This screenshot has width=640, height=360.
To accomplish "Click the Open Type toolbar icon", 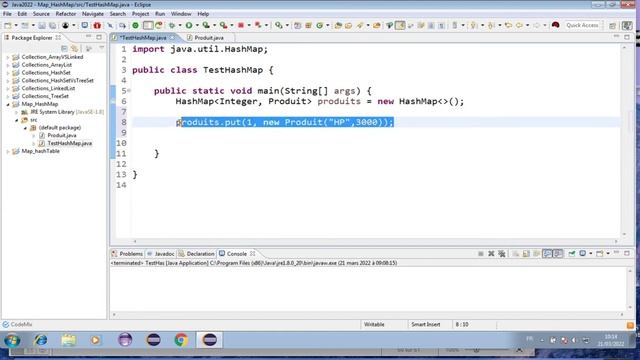I will pos(338,25).
